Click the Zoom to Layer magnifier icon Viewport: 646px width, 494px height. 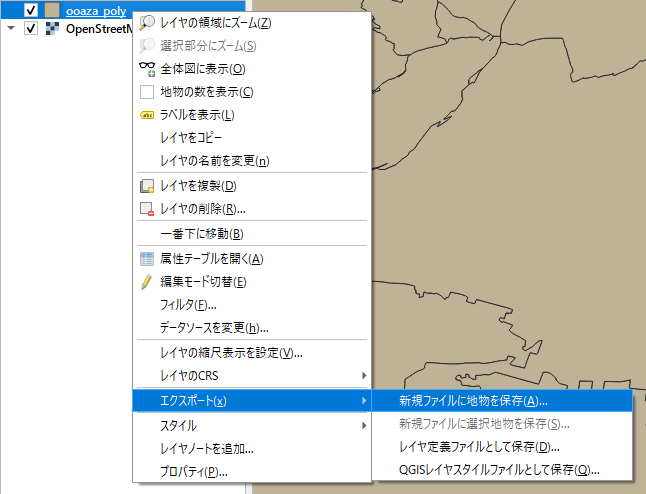pos(147,22)
